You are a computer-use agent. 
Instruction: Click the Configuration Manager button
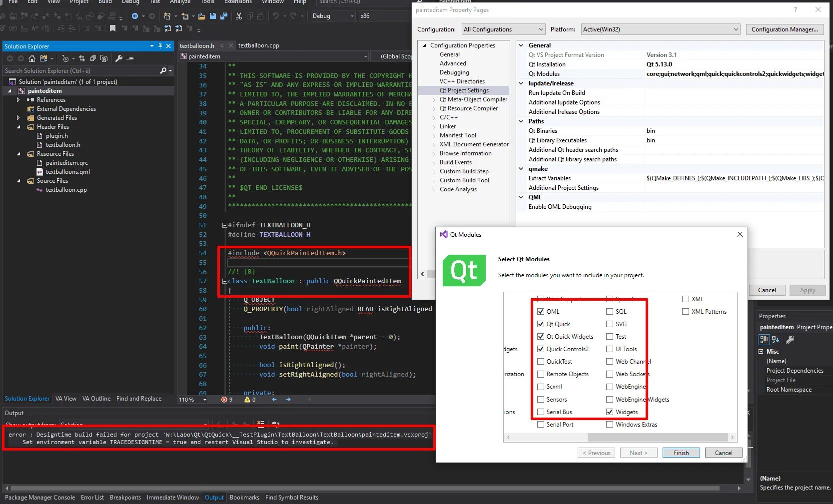click(x=785, y=29)
